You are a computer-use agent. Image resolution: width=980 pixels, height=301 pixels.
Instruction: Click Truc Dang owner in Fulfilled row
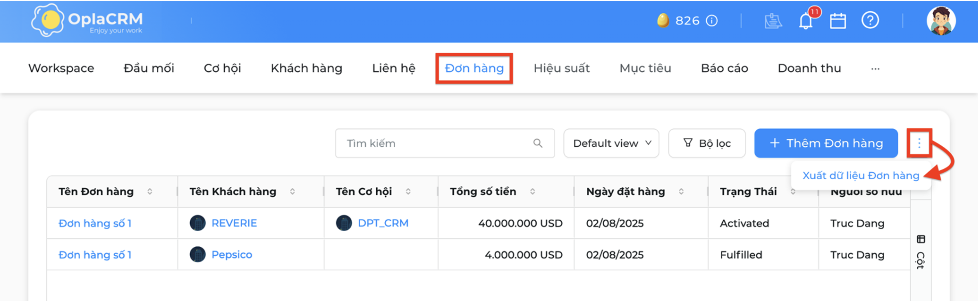tap(857, 255)
